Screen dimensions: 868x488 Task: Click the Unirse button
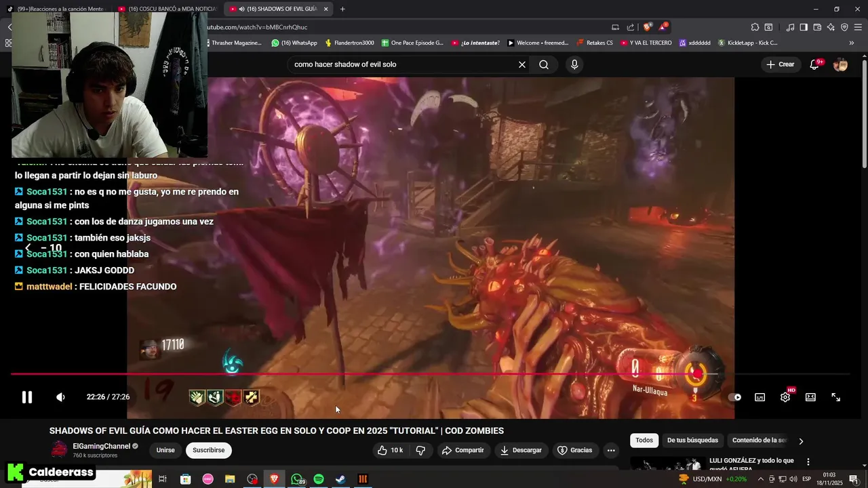(165, 450)
